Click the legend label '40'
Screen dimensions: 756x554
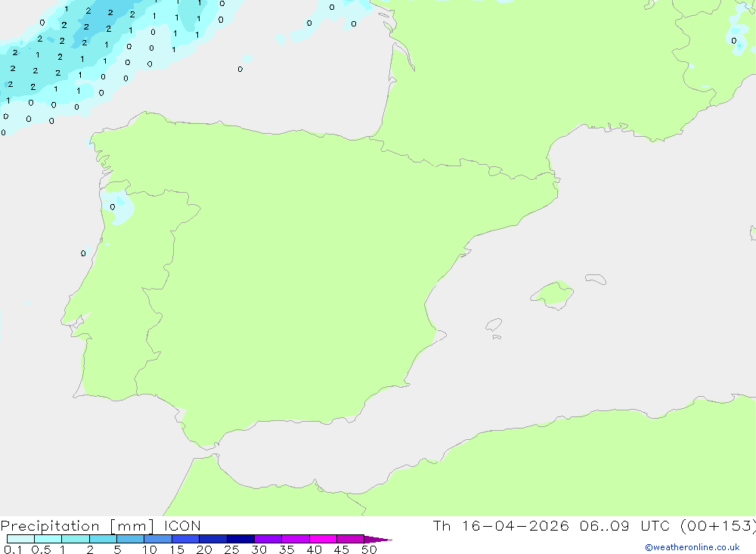[x=314, y=549]
